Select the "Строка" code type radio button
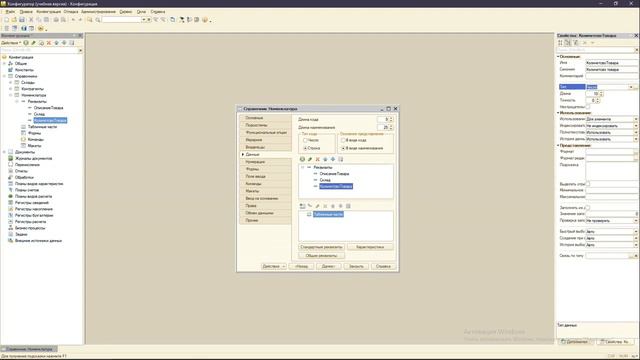 [x=305, y=148]
